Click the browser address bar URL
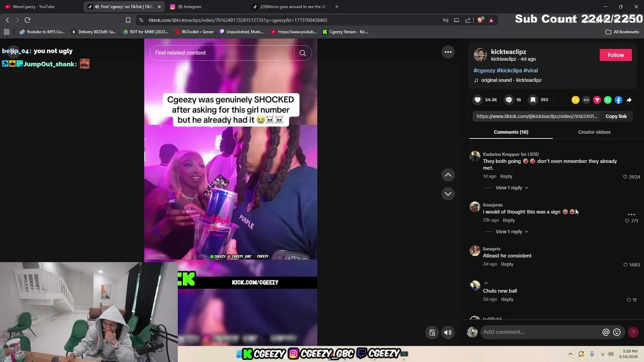The image size is (644, 362). click(238, 20)
